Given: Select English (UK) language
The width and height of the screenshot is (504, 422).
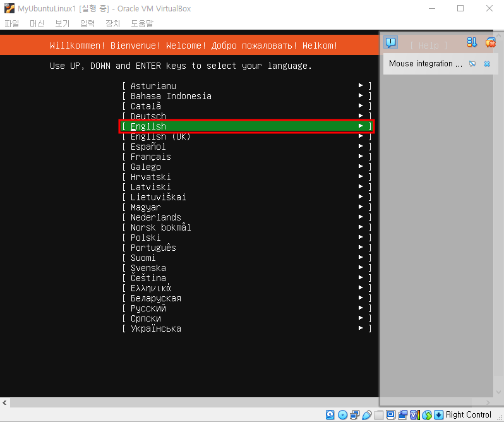Looking at the screenshot, I should coord(246,136).
